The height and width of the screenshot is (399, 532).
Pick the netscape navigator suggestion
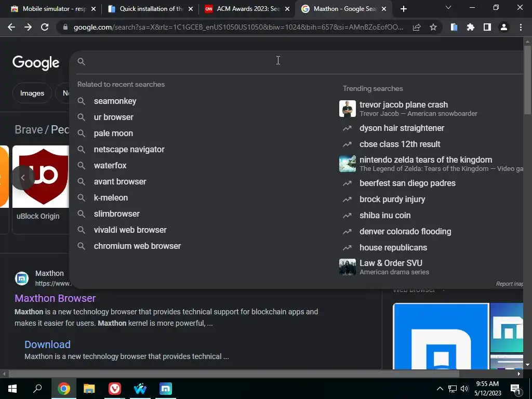pyautogui.click(x=129, y=149)
